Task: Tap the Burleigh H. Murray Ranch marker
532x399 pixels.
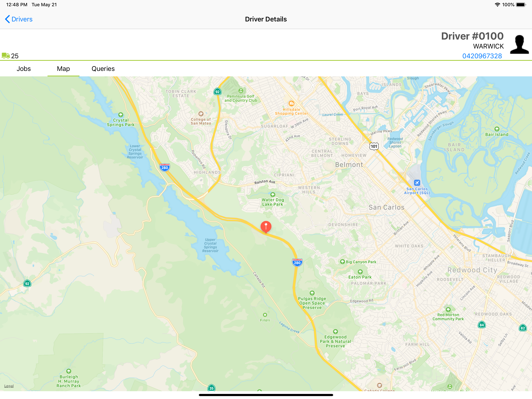Action: [69, 371]
